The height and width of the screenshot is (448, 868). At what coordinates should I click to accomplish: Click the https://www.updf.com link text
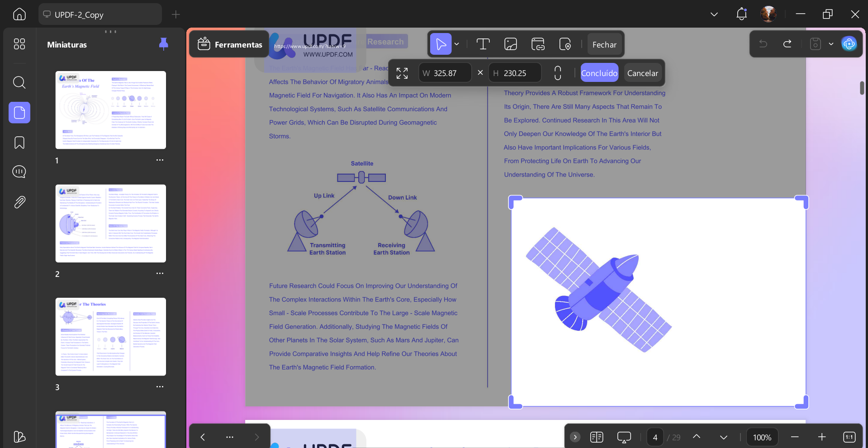310,46
